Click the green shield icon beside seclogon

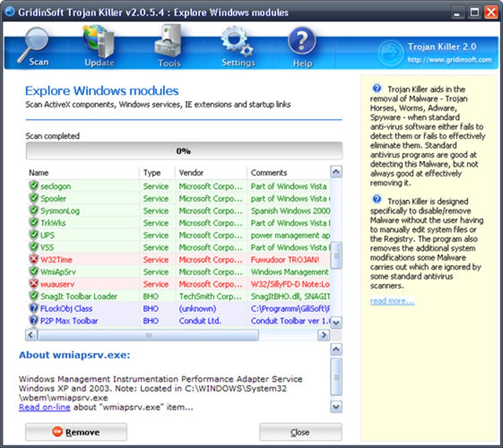(34, 186)
